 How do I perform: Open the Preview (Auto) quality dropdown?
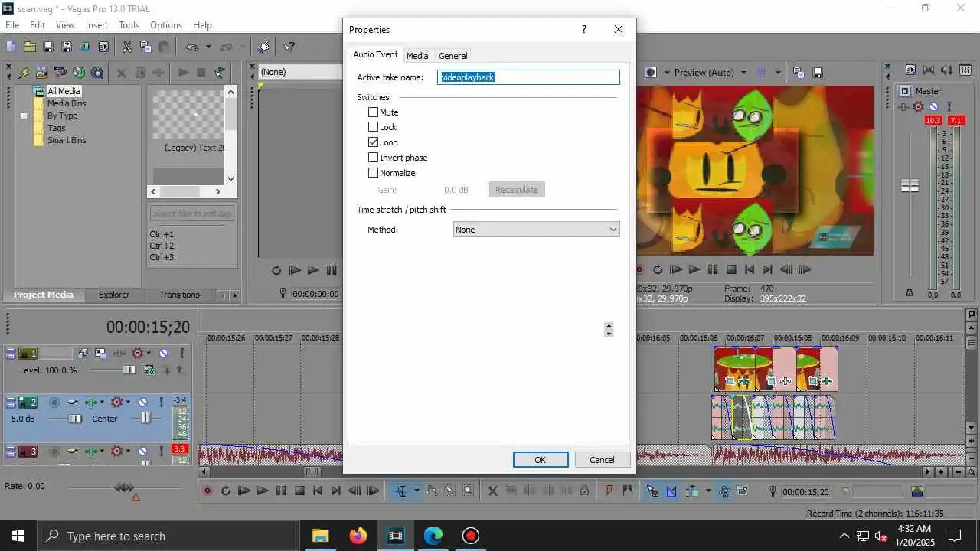click(x=743, y=73)
